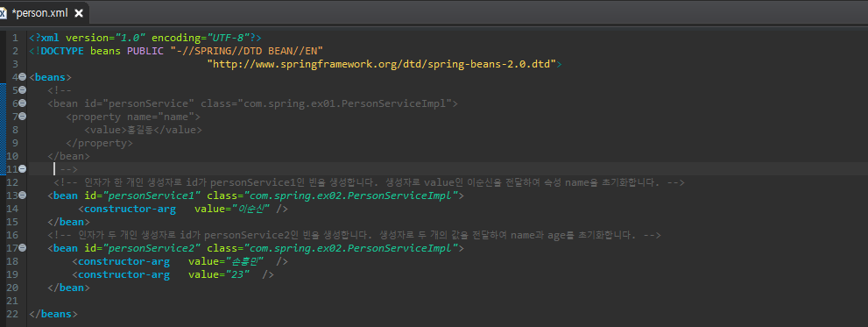Click the <value>홍길동</value> line
This screenshot has height=327, width=868.
click(x=144, y=131)
